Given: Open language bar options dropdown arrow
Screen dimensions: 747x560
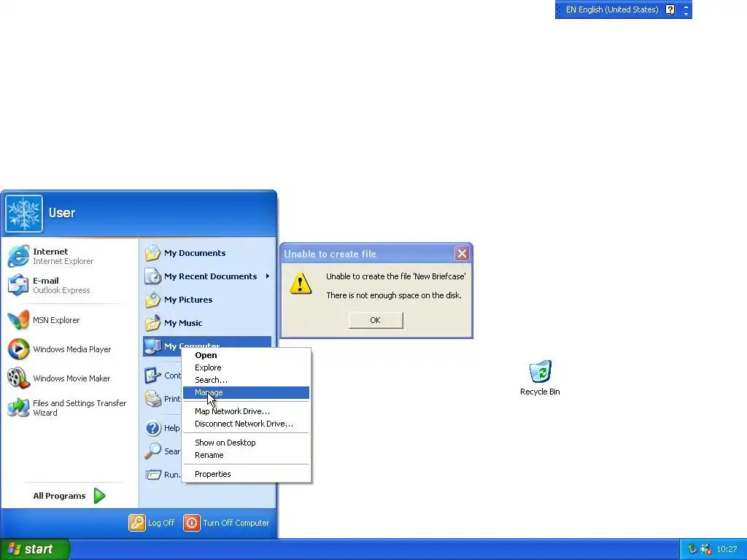Looking at the screenshot, I should [x=686, y=14].
